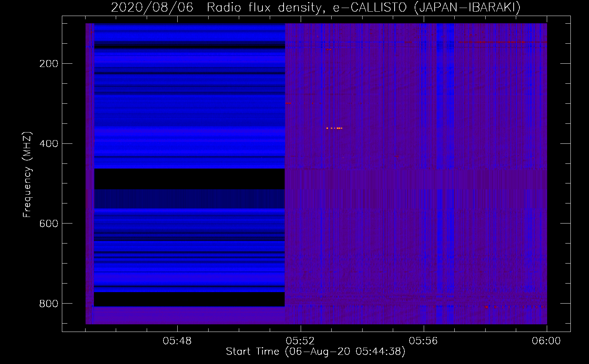Click the bright blue vertical stripe near 05:57
589x364 pixels.
(451, 174)
